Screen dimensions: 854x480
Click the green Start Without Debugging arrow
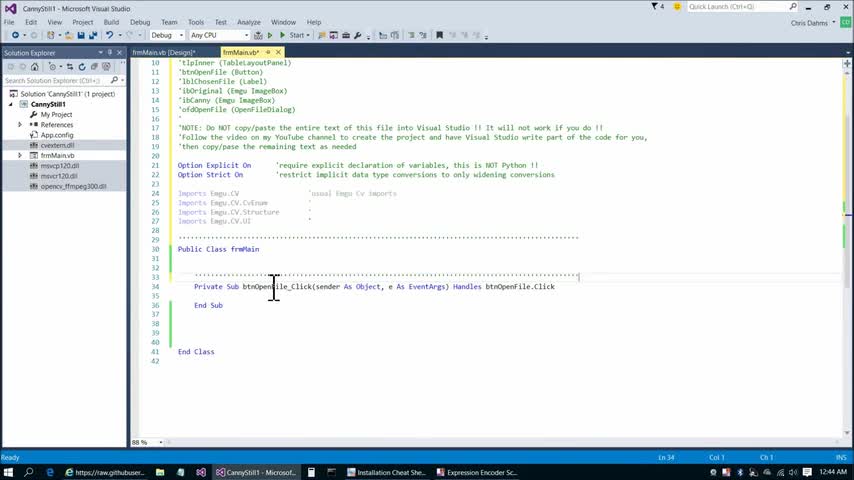pos(270,35)
